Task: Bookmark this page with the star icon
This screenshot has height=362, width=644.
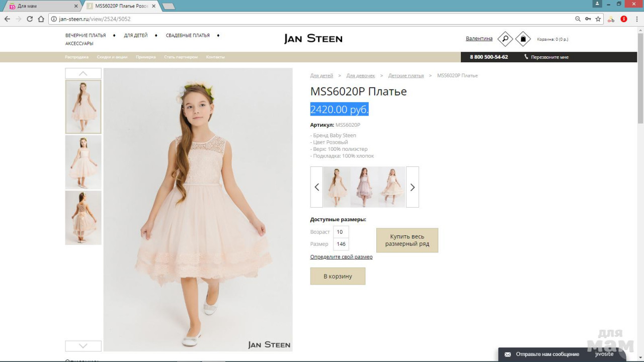Action: [598, 19]
